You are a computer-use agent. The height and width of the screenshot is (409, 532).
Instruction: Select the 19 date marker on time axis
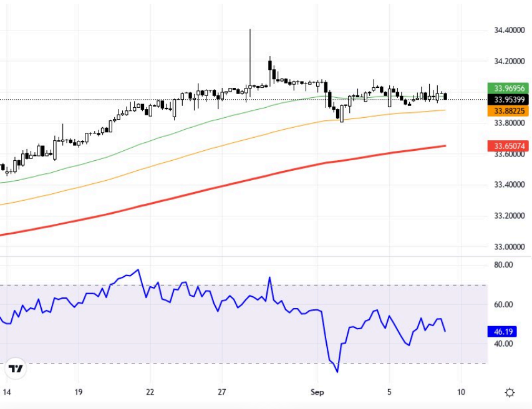tap(78, 392)
